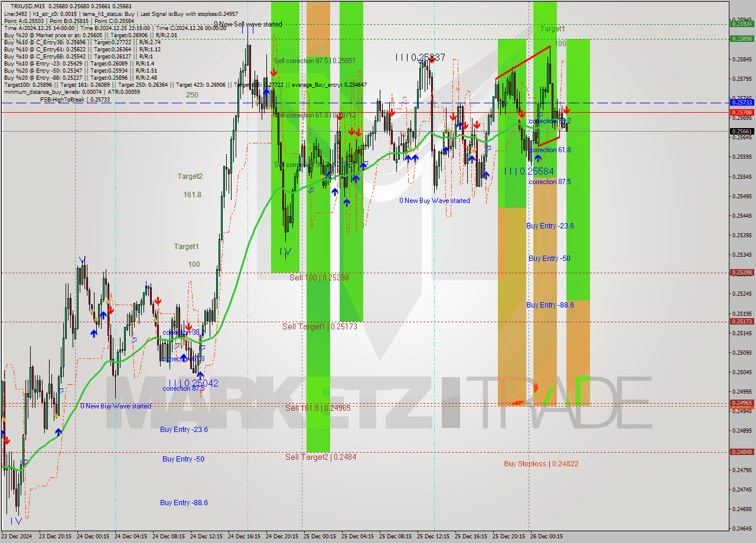Select the '24 Dec 00:15' time axis label

pos(93,537)
